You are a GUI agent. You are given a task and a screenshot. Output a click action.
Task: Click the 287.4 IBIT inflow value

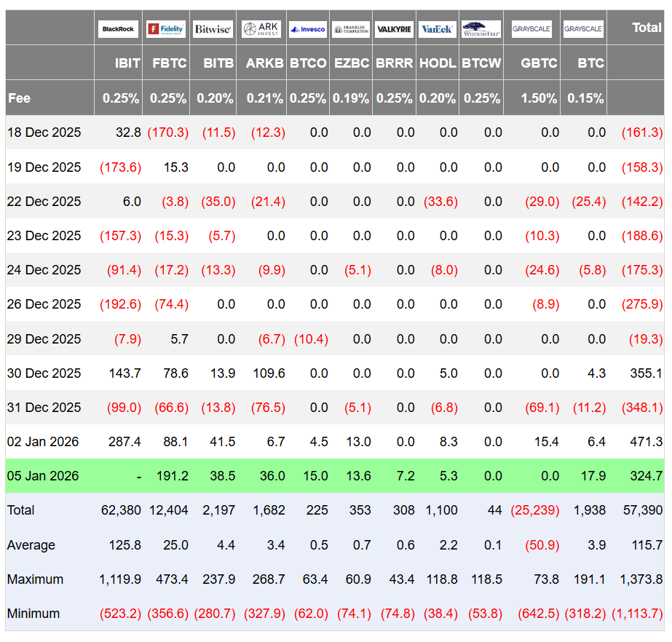point(124,442)
